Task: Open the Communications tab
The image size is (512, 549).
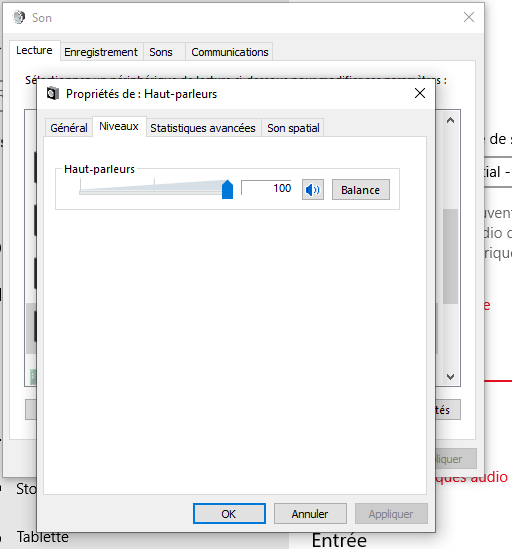Action: 230,52
